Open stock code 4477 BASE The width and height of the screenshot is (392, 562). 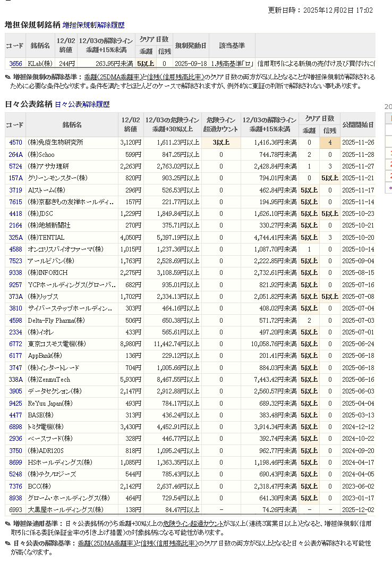15,415
